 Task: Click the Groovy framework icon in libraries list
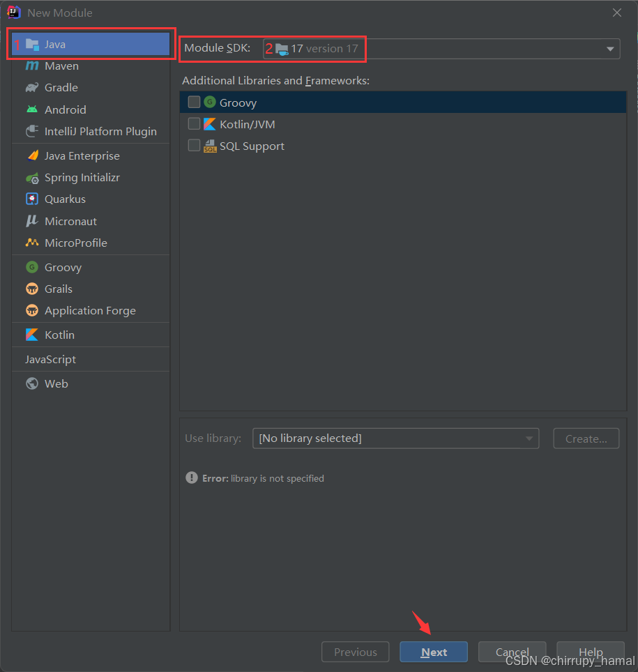(210, 102)
